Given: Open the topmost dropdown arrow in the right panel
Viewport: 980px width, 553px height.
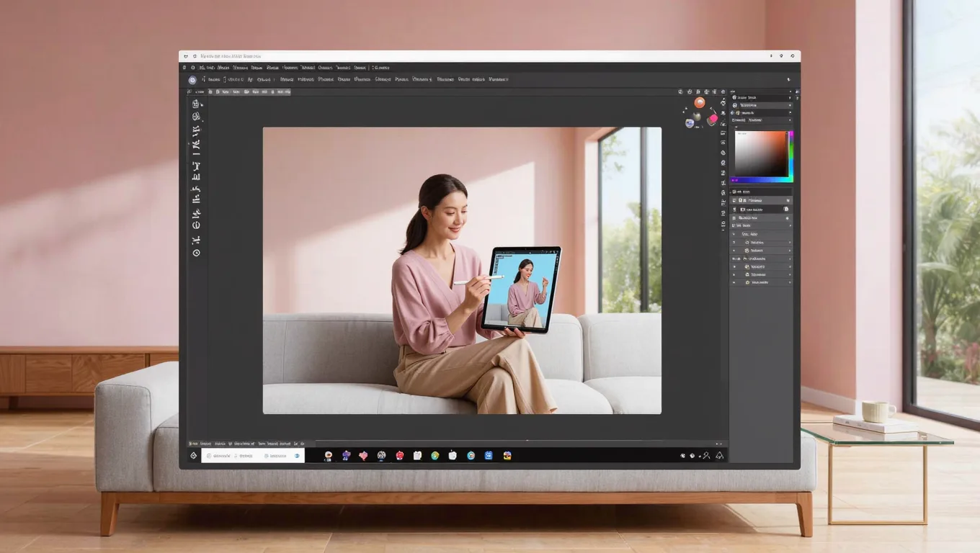Looking at the screenshot, I should point(790,97).
